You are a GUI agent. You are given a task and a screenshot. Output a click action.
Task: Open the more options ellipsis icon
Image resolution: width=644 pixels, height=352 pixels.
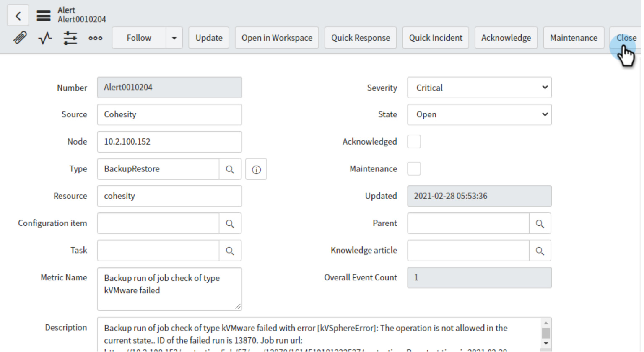click(x=96, y=38)
